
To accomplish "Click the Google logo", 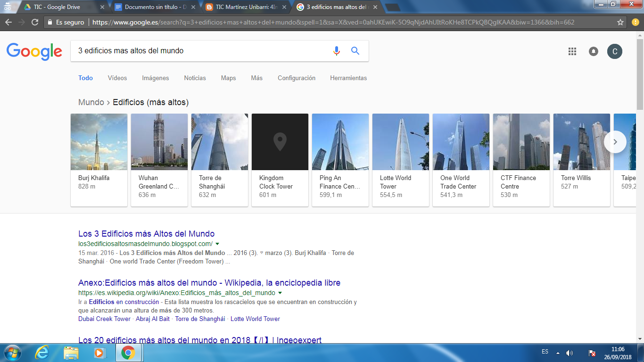I will point(34,51).
